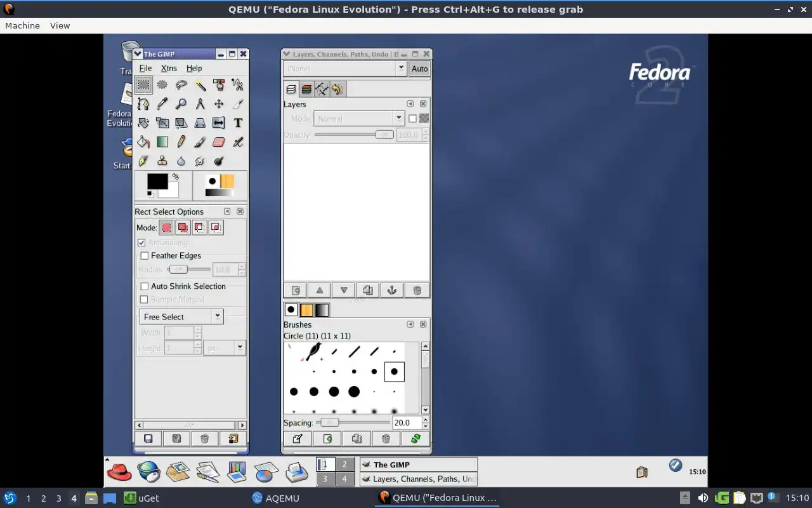Select the Clone stamp tool
Viewport: 812px width, 508px height.
tap(162, 161)
